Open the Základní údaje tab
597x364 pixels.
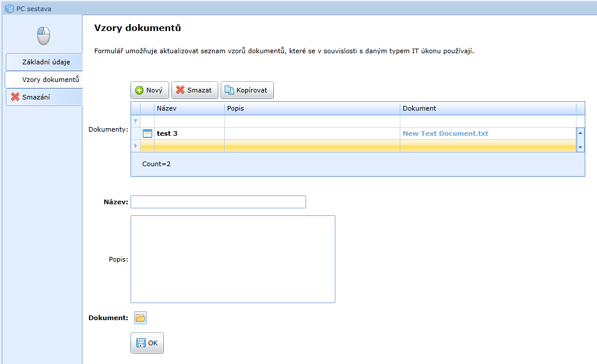click(46, 61)
